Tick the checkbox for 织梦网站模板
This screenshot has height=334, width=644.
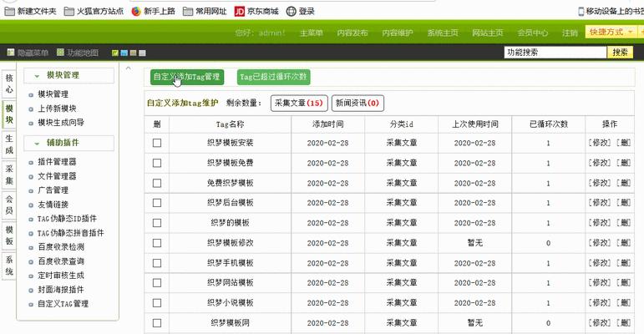(x=157, y=283)
